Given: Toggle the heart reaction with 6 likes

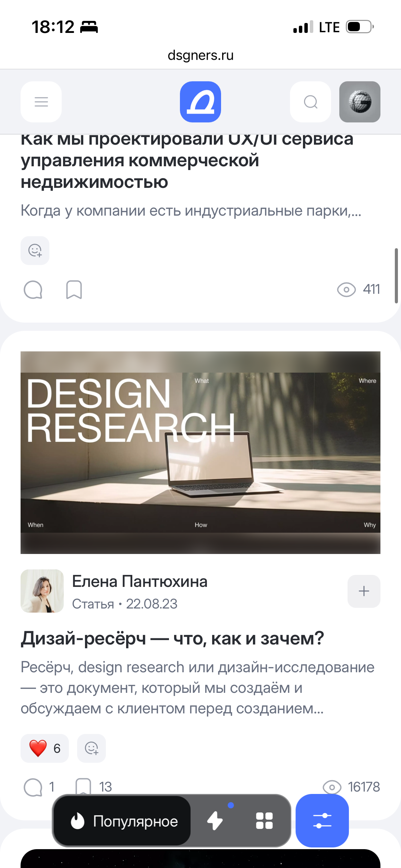Looking at the screenshot, I should pyautogui.click(x=45, y=748).
